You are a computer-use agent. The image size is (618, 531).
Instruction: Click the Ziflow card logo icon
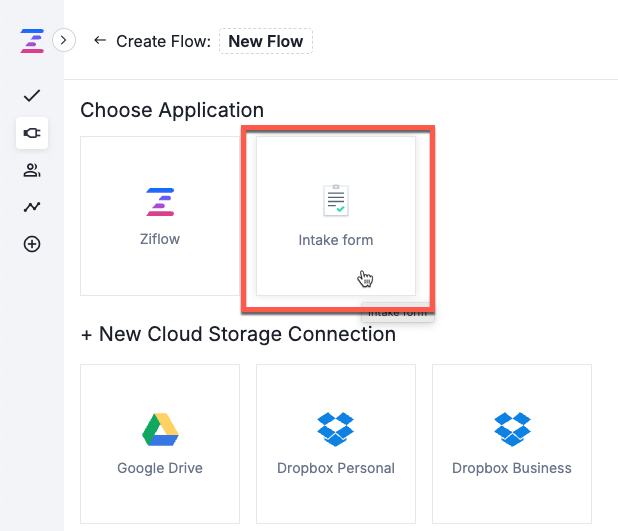click(x=160, y=202)
